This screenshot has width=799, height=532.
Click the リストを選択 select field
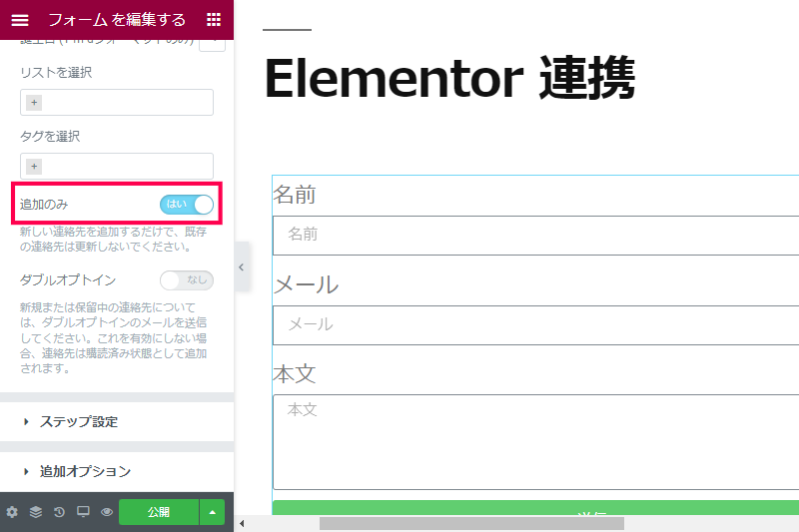tap(117, 103)
